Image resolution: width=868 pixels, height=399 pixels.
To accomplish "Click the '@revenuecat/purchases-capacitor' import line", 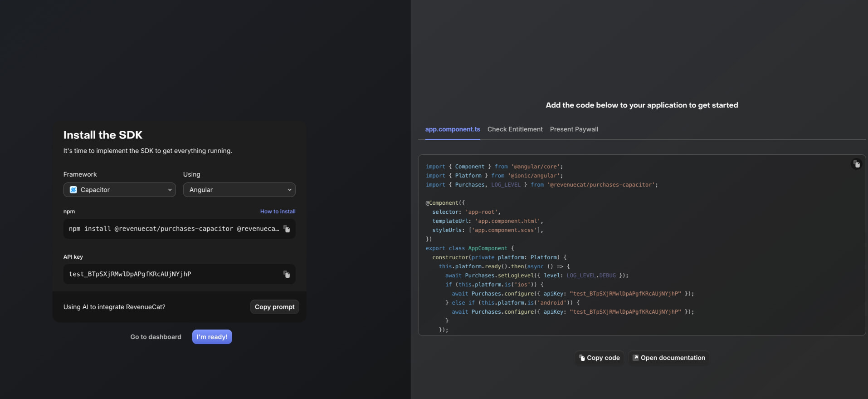I will tap(542, 185).
